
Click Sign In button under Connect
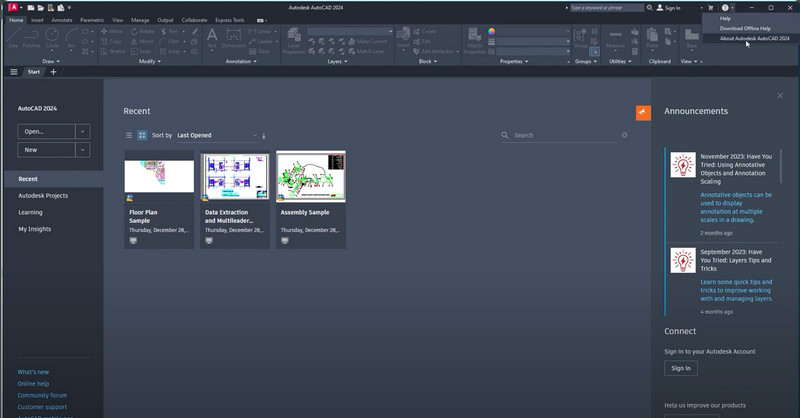pos(681,368)
